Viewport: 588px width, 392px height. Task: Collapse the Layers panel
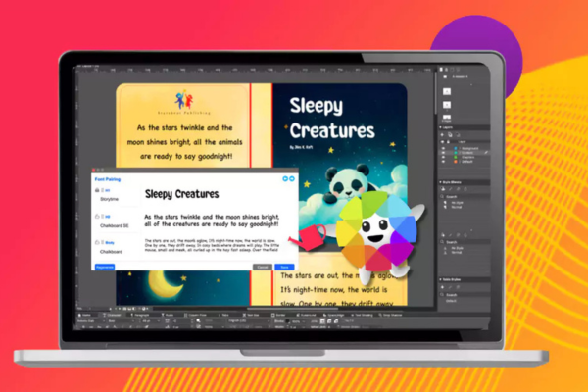click(441, 127)
